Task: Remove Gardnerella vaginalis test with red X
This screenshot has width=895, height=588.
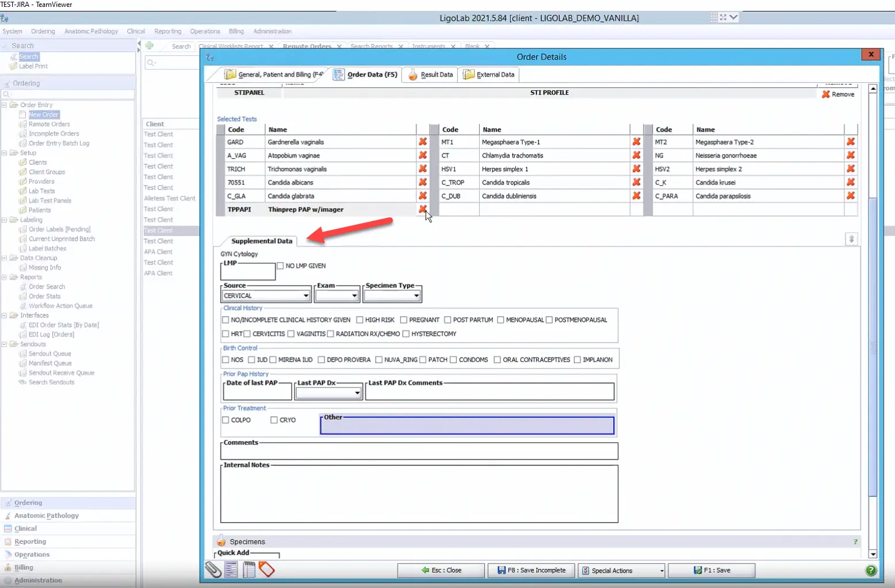Action: (423, 141)
